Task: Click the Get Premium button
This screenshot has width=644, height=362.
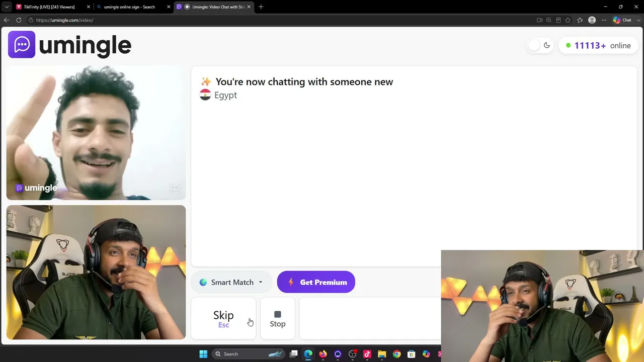Action: pos(316,282)
